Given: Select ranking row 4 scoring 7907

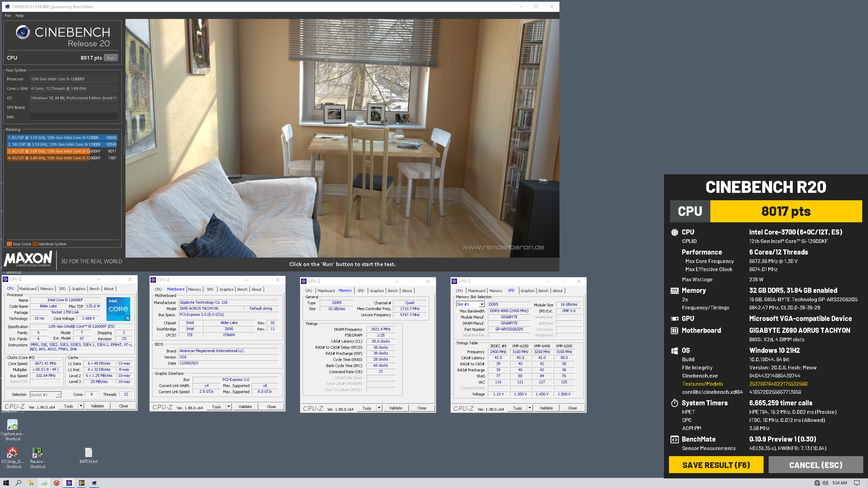Looking at the screenshot, I should pos(62,158).
